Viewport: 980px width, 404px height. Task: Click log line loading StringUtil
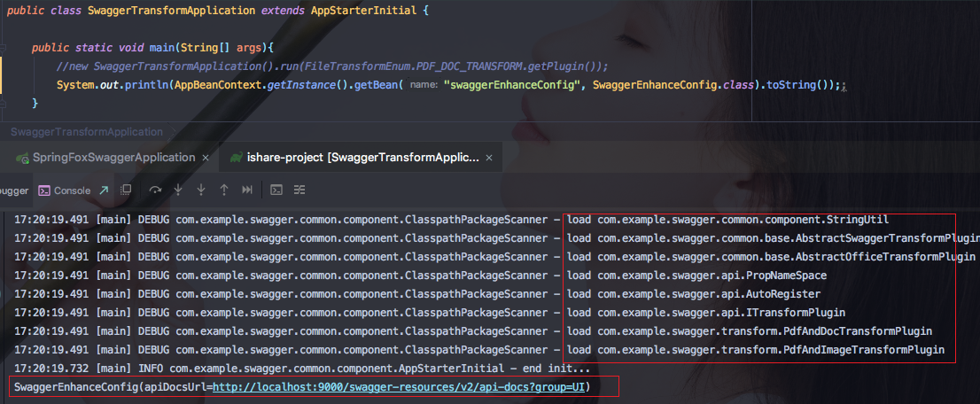(x=451, y=220)
